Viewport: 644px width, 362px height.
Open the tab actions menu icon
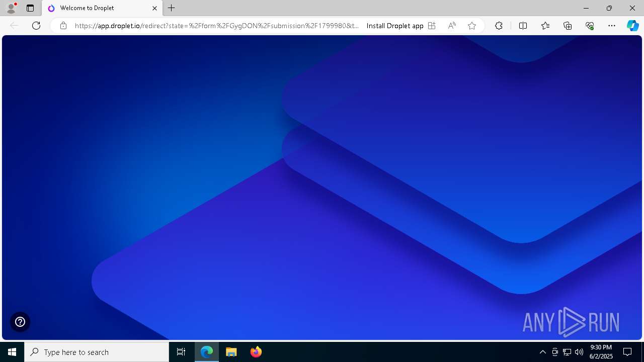[x=30, y=8]
